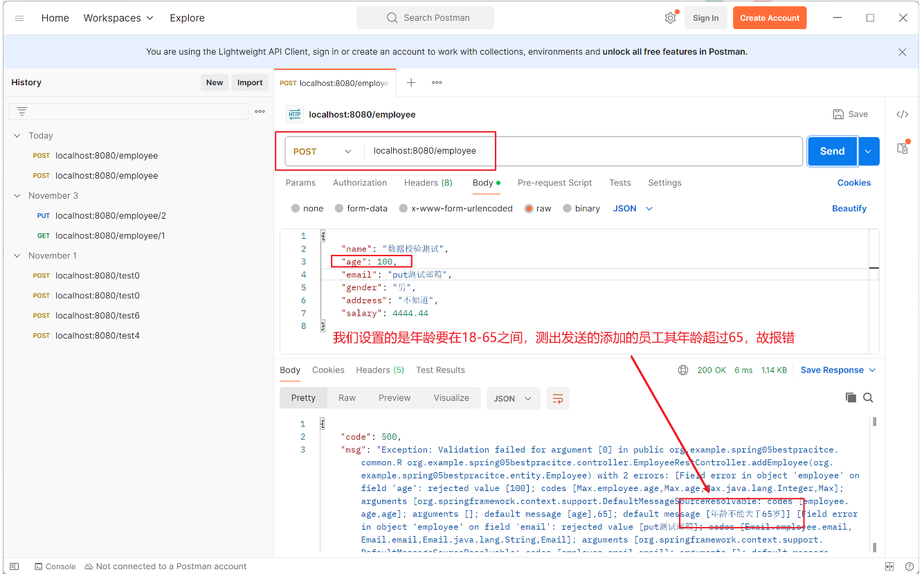Toggle sidebar icon in status bar
The image size is (924, 574).
pyautogui.click(x=15, y=566)
